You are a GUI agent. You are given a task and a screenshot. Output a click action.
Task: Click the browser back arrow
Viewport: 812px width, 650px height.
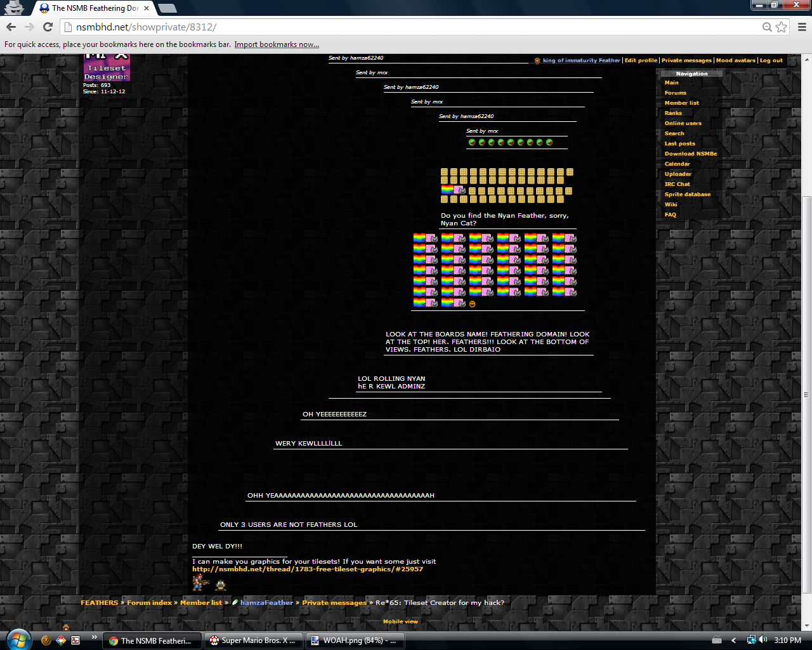[x=11, y=27]
